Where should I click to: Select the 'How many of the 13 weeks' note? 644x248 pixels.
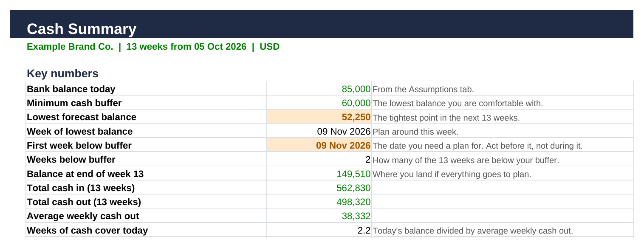tap(466, 160)
